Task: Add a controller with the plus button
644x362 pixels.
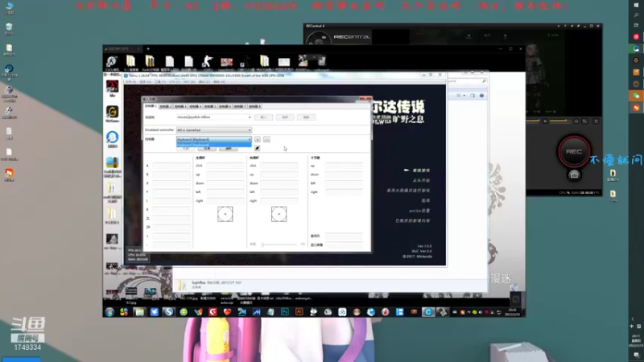Action: (x=257, y=139)
